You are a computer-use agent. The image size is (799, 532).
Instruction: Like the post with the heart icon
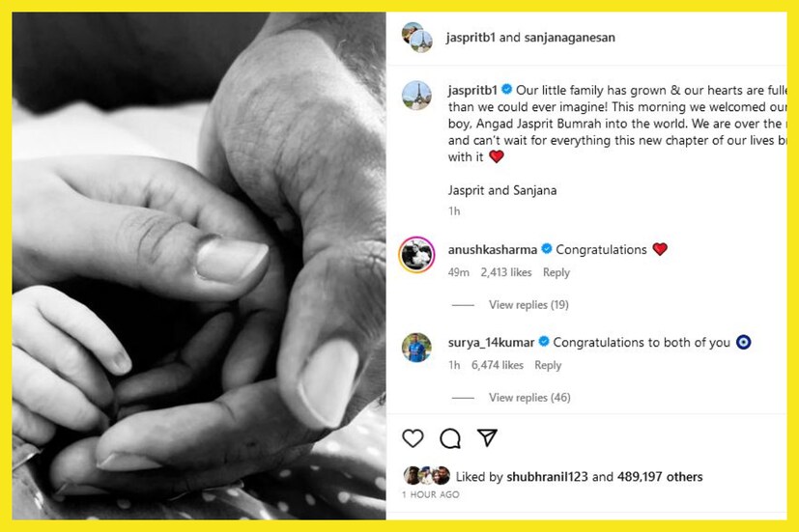[413, 437]
